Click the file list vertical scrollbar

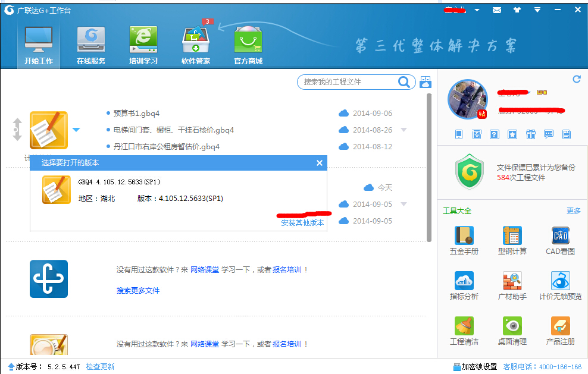(429, 168)
